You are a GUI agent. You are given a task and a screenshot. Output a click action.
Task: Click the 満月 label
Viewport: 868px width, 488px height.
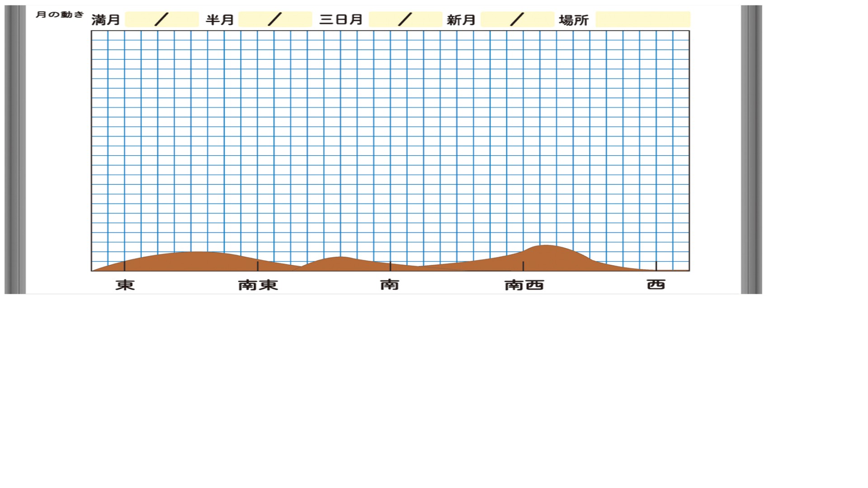coord(106,20)
